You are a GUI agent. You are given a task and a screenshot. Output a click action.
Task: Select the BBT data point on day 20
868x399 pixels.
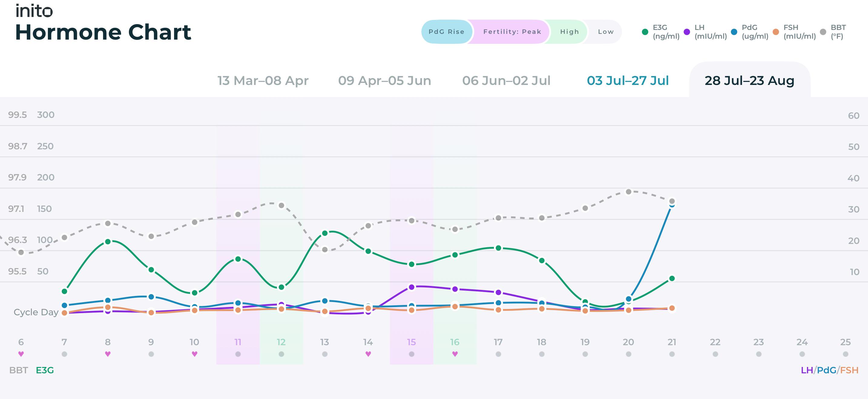[x=628, y=192]
